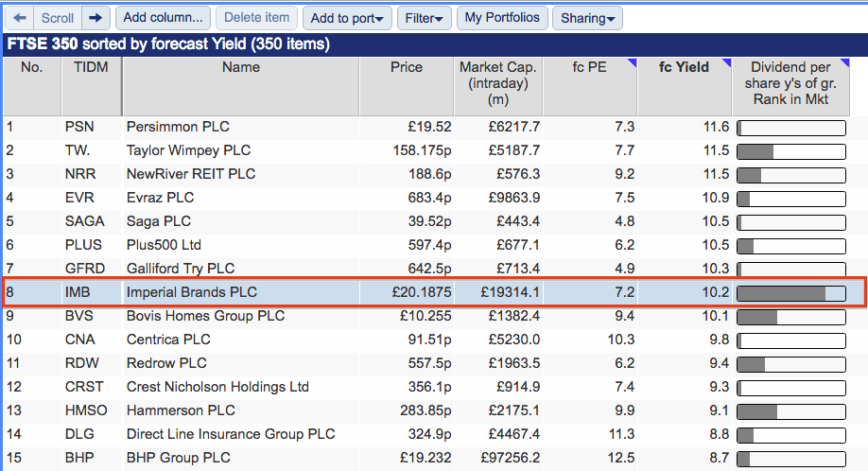Select the Persimmon PLC row name
This screenshot has width=868, height=471.
[x=178, y=127]
